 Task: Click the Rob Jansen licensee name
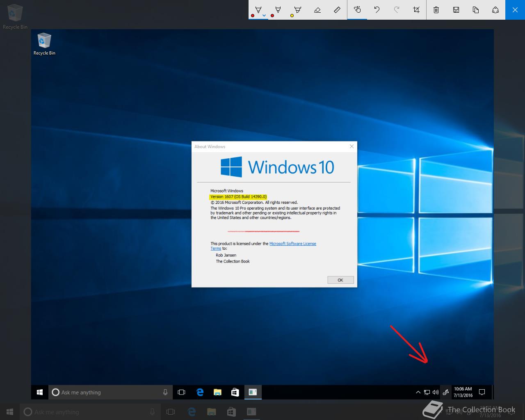point(226,255)
